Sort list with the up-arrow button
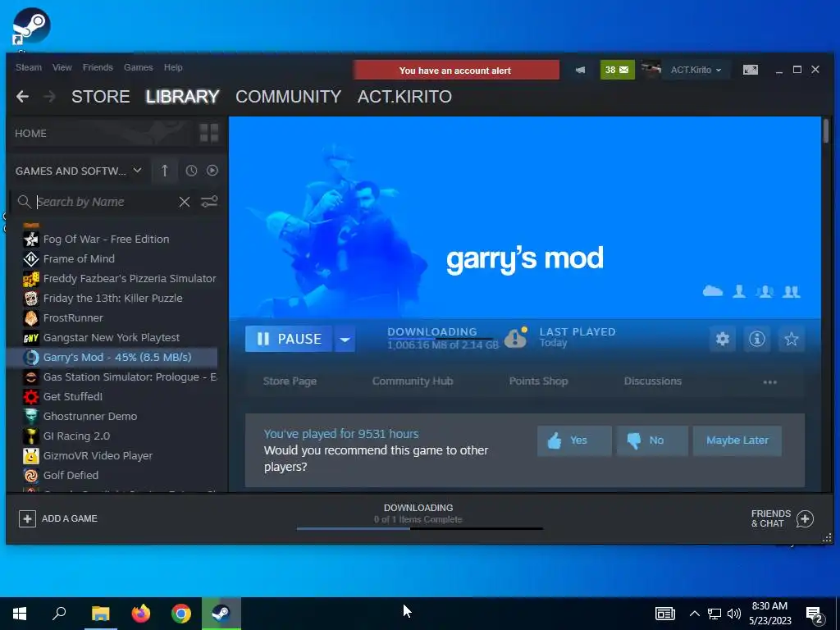Viewport: 840px width, 630px height. (164, 171)
